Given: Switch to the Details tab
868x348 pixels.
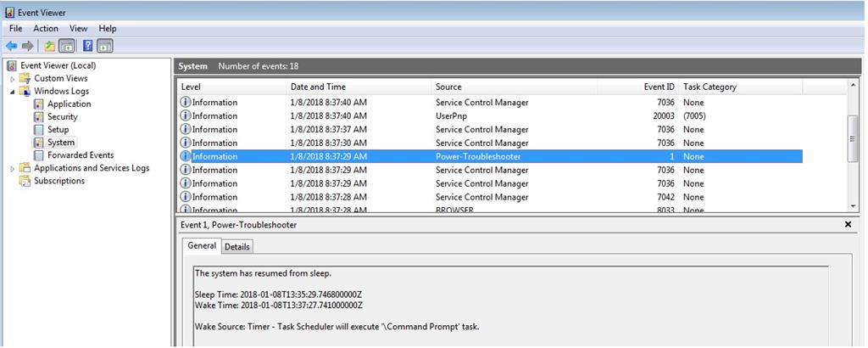Looking at the screenshot, I should click(237, 247).
